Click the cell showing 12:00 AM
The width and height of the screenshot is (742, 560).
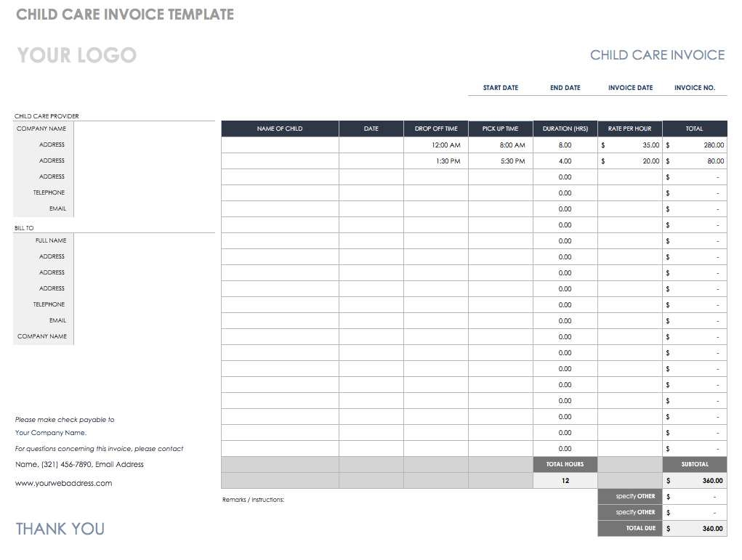[435, 145]
